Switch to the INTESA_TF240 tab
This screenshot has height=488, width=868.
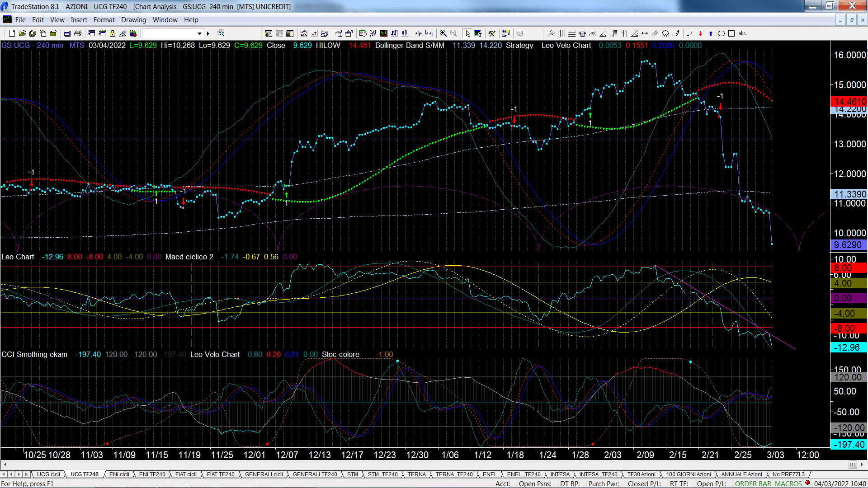click(599, 474)
